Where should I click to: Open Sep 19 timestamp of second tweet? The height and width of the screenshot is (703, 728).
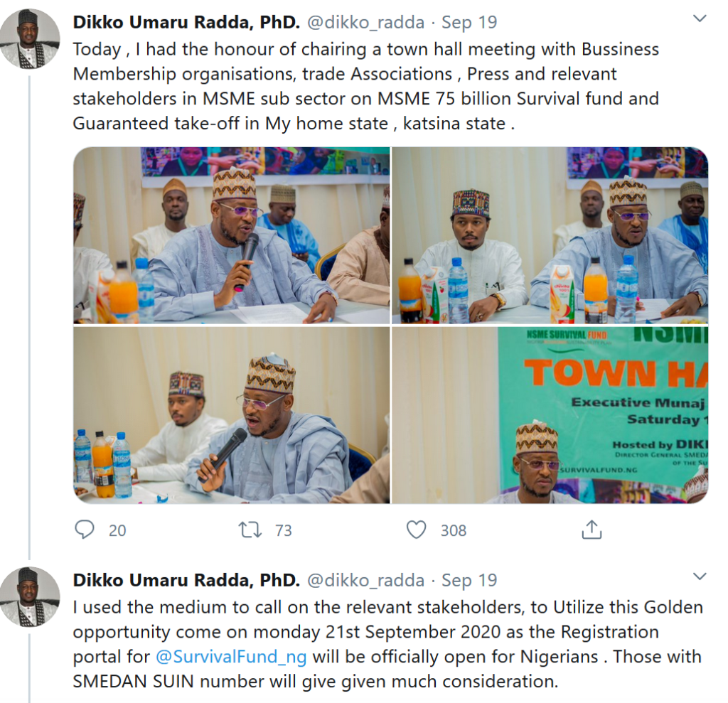pyautogui.click(x=469, y=580)
